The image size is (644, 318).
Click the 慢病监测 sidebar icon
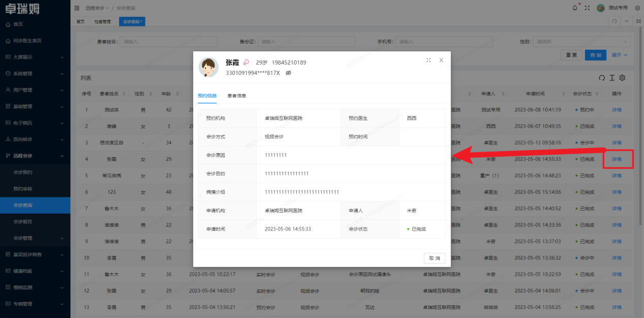[x=8, y=287]
